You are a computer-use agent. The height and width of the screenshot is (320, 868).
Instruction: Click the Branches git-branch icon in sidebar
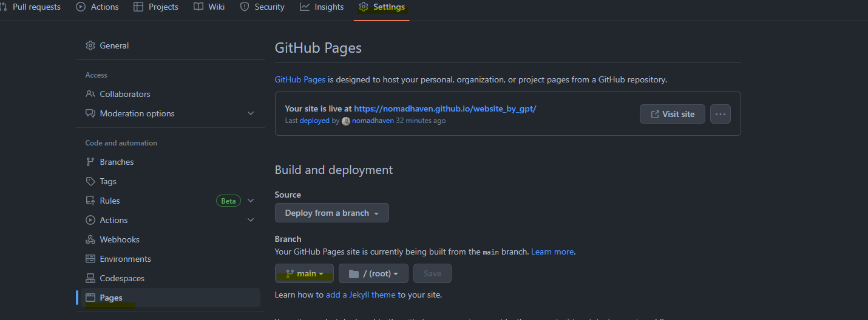click(90, 162)
